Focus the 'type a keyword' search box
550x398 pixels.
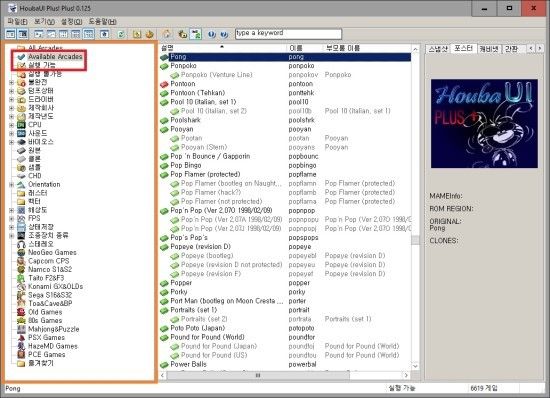(288, 34)
